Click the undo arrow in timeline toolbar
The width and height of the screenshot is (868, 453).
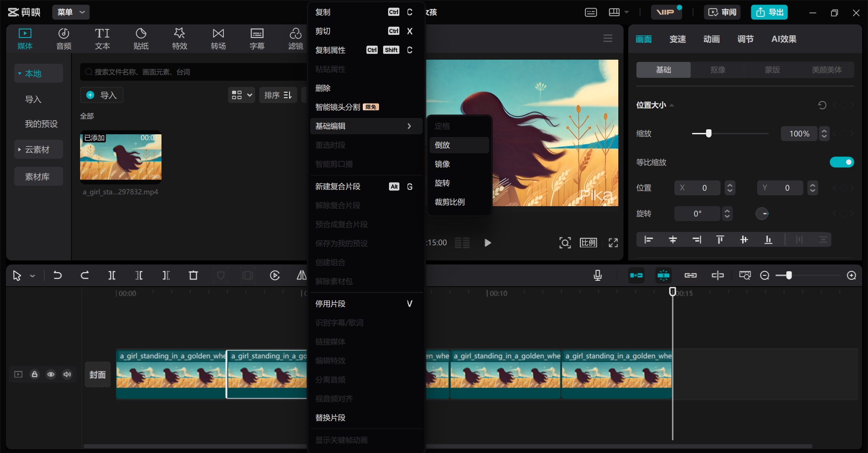point(57,275)
